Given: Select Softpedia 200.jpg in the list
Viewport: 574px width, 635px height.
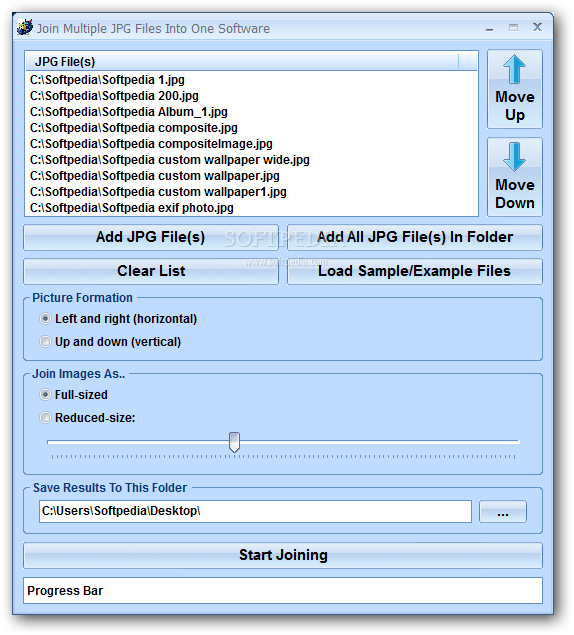Looking at the screenshot, I should (x=251, y=96).
